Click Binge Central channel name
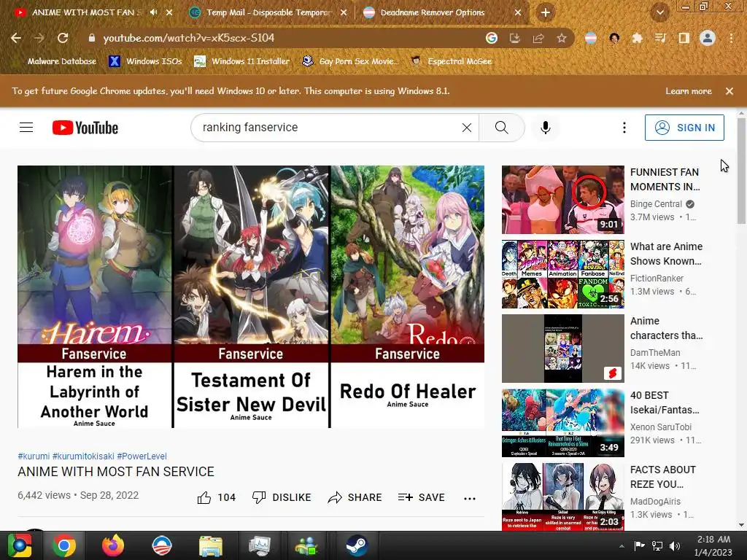This screenshot has width=747, height=560. (x=656, y=204)
